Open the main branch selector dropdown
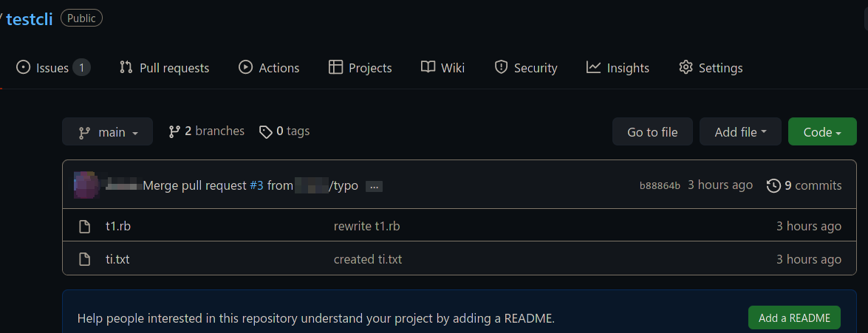The width and height of the screenshot is (868, 333). click(x=107, y=132)
